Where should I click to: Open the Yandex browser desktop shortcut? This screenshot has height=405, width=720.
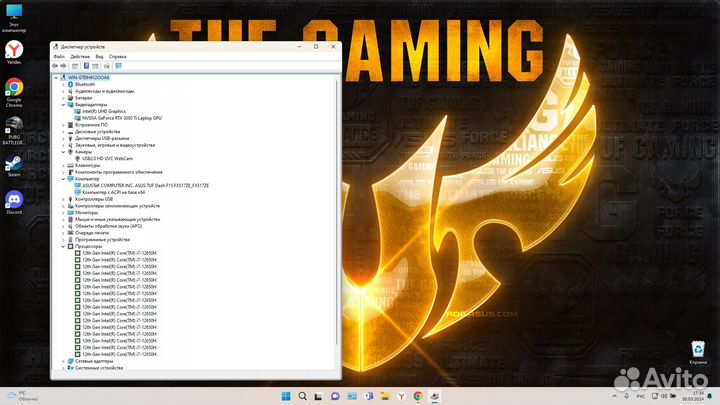(14, 52)
